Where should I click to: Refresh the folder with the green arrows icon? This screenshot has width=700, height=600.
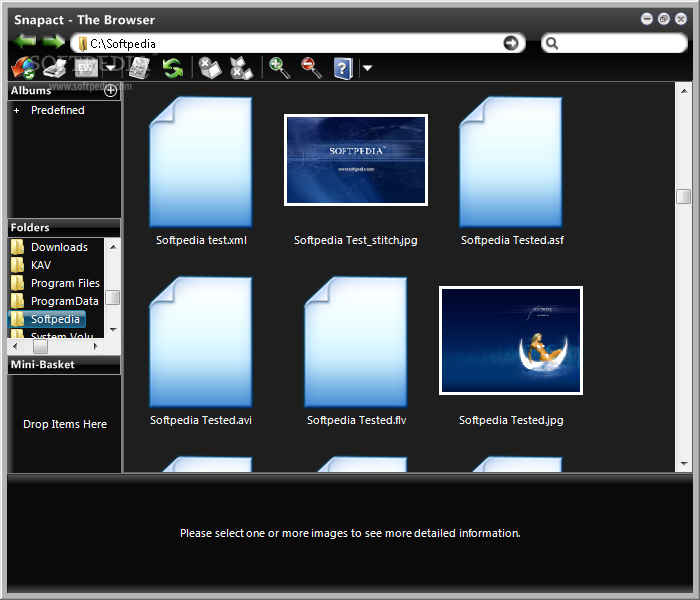coord(172,68)
